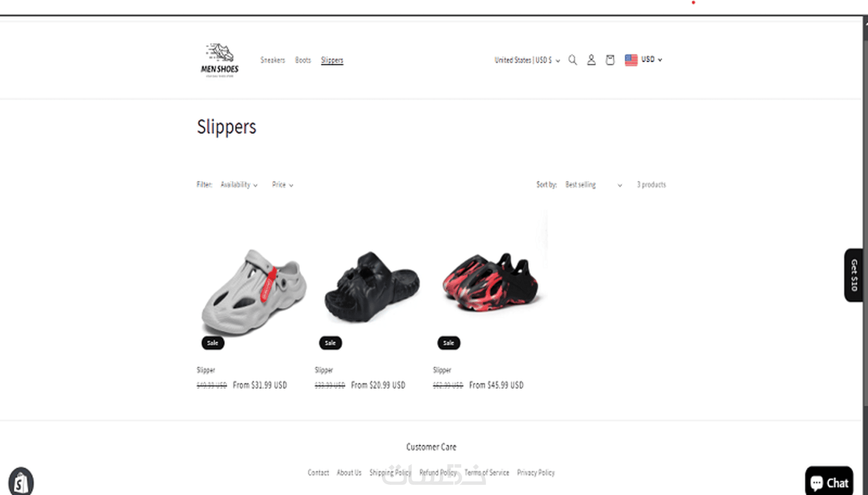Open the black skull slipper image
This screenshot has width=868, height=495.
tap(372, 287)
